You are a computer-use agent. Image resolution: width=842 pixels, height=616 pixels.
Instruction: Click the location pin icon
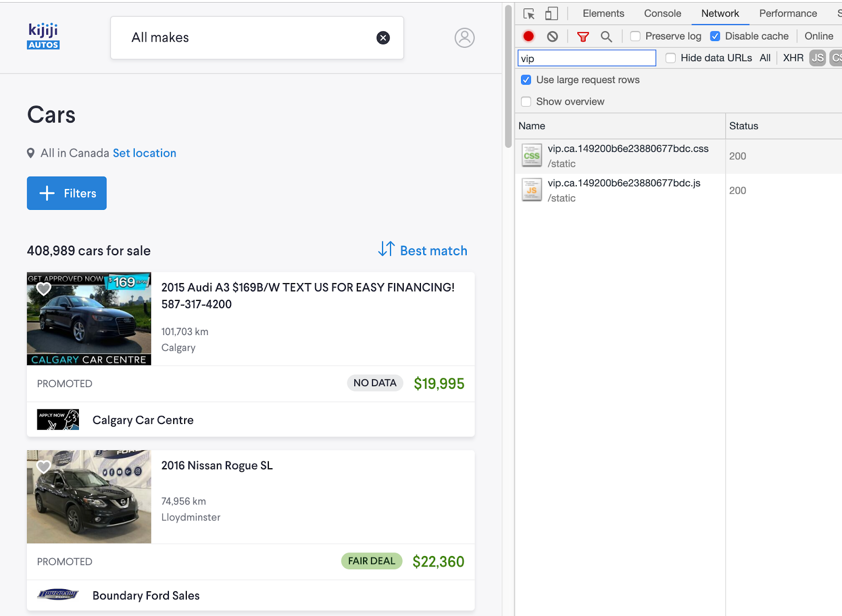coord(31,153)
